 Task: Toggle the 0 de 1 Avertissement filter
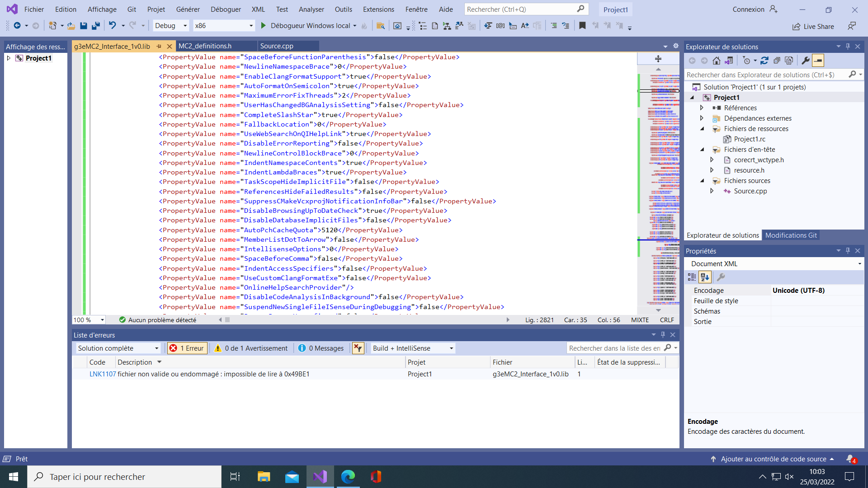coord(251,348)
